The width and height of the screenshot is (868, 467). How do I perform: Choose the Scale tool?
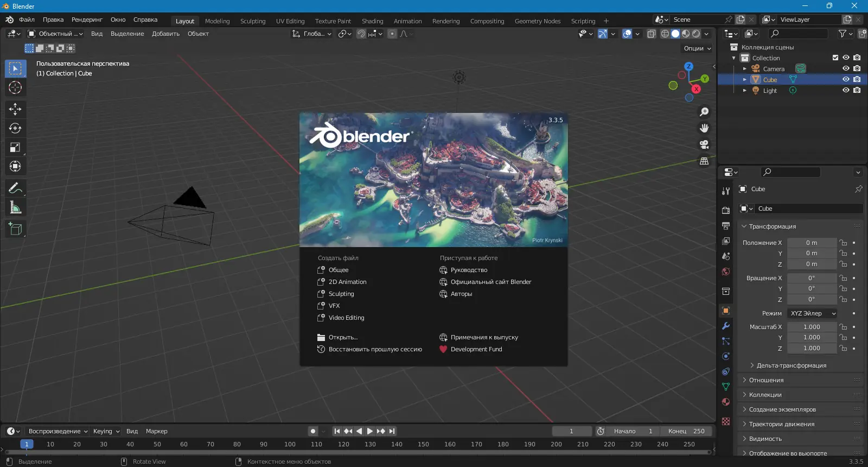pos(15,147)
